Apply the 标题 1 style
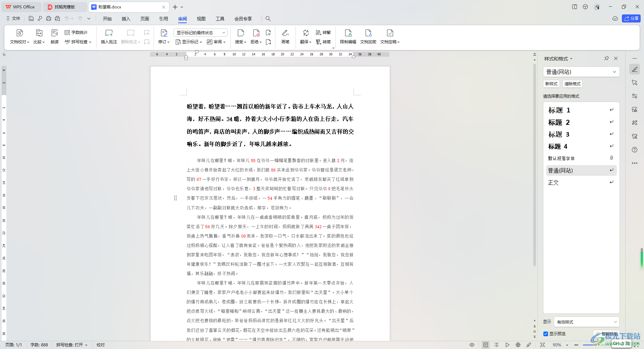 (x=581, y=110)
